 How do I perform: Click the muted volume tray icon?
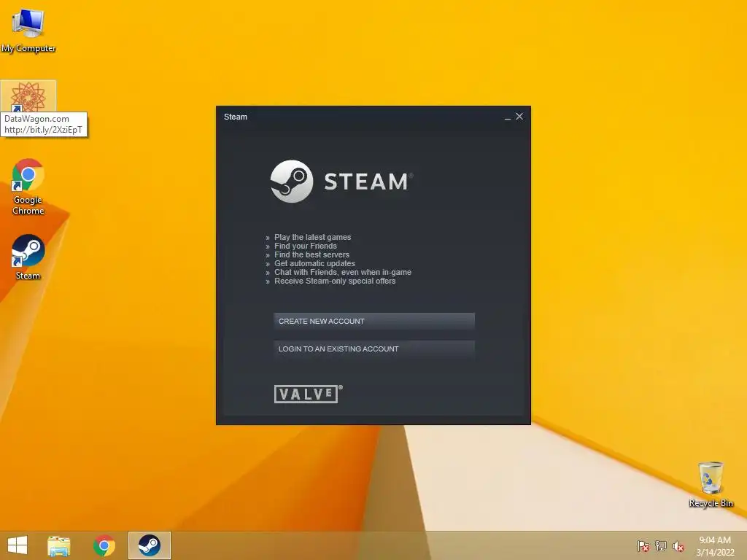click(x=678, y=546)
